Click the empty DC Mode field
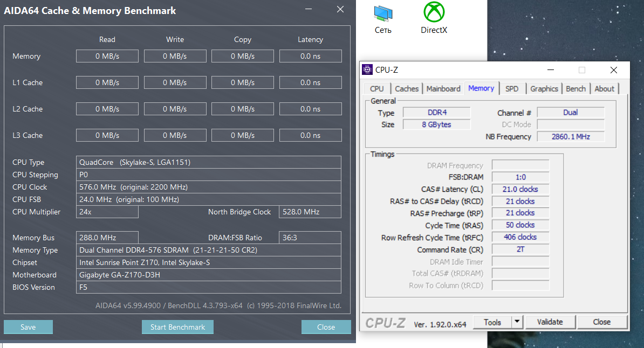Image resolution: width=644 pixels, height=348 pixels. [x=571, y=124]
